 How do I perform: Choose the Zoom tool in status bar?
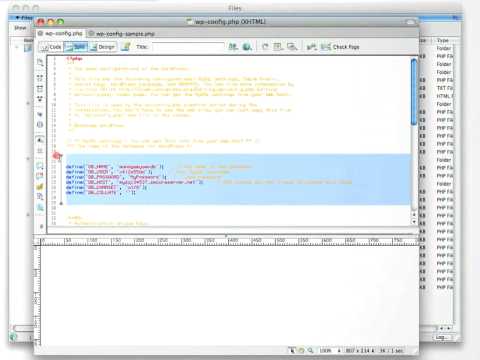(x=310, y=350)
